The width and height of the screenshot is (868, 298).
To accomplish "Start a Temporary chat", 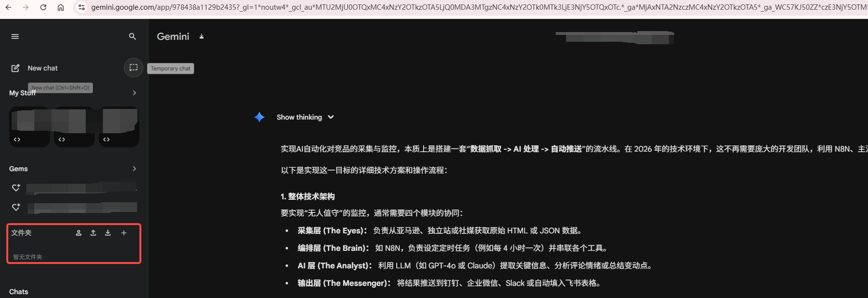I will tap(134, 68).
